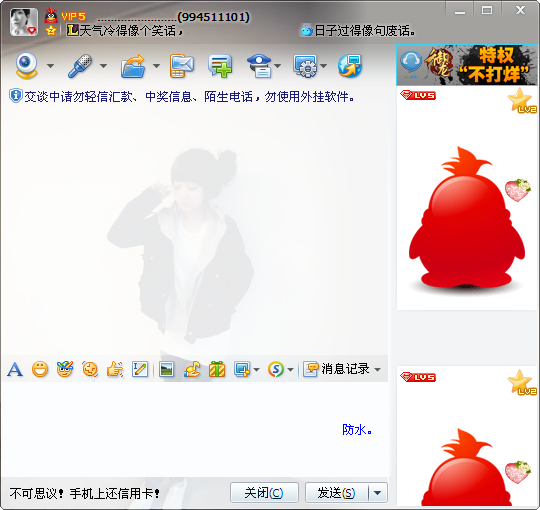Viewport: 540px width, 510px height.
Task: Open font settings letter A icon
Action: 15,369
